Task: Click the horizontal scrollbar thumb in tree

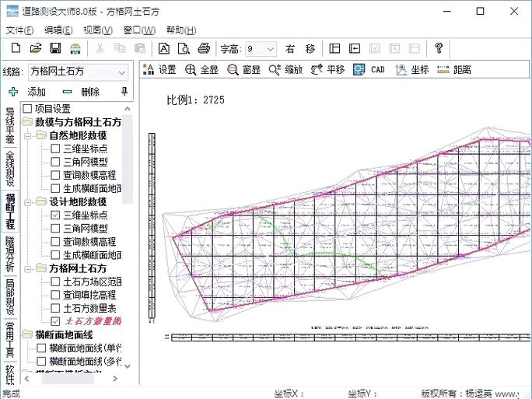Action: (x=68, y=379)
